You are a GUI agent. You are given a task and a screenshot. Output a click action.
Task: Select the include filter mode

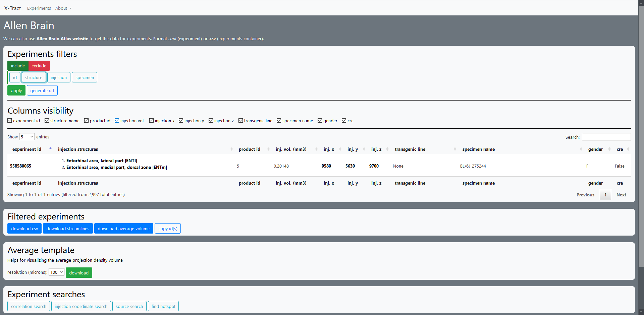pyautogui.click(x=18, y=66)
